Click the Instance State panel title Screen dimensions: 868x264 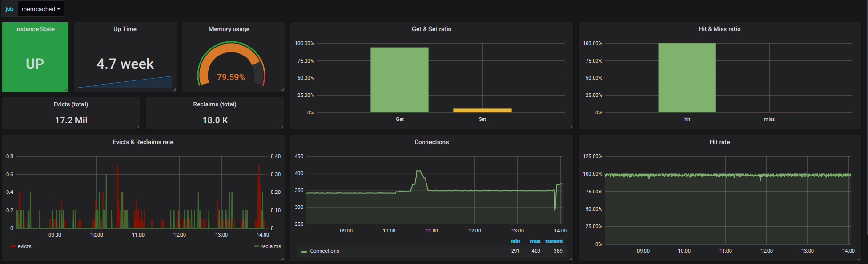click(35, 29)
